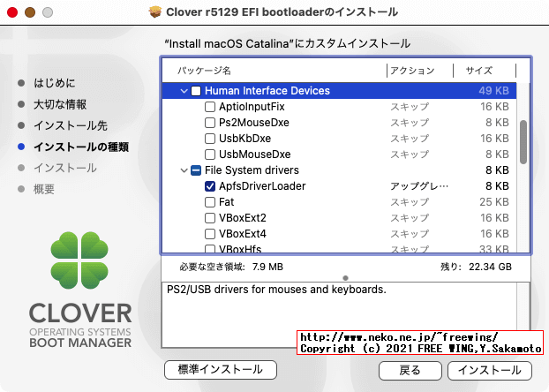Select the VBoxExt4 row name
This screenshot has width=549, height=392.
[243, 234]
